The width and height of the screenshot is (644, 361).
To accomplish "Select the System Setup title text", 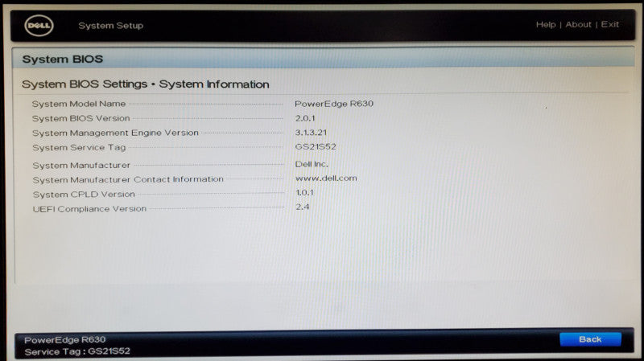I will pos(111,26).
